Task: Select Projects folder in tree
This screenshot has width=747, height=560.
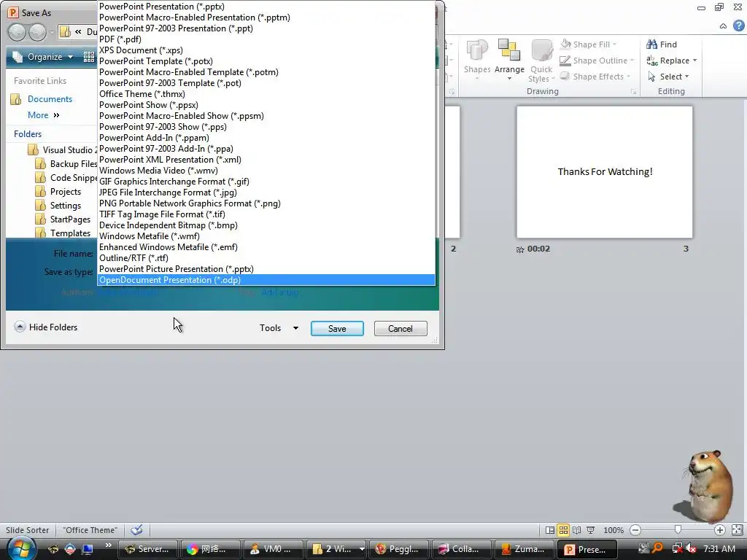Action: tap(65, 192)
